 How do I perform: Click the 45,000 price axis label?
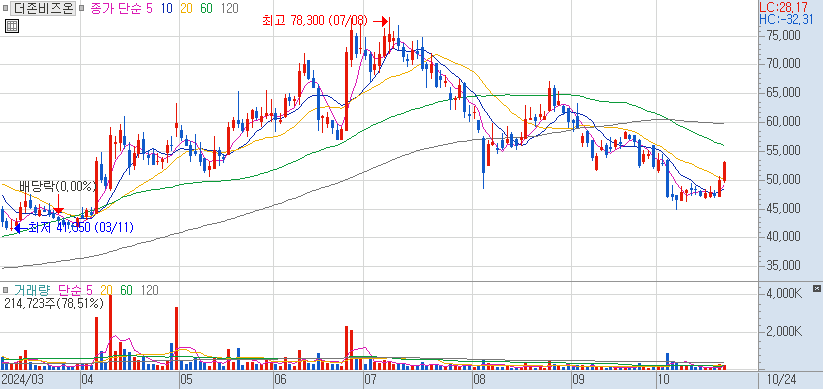click(x=783, y=209)
